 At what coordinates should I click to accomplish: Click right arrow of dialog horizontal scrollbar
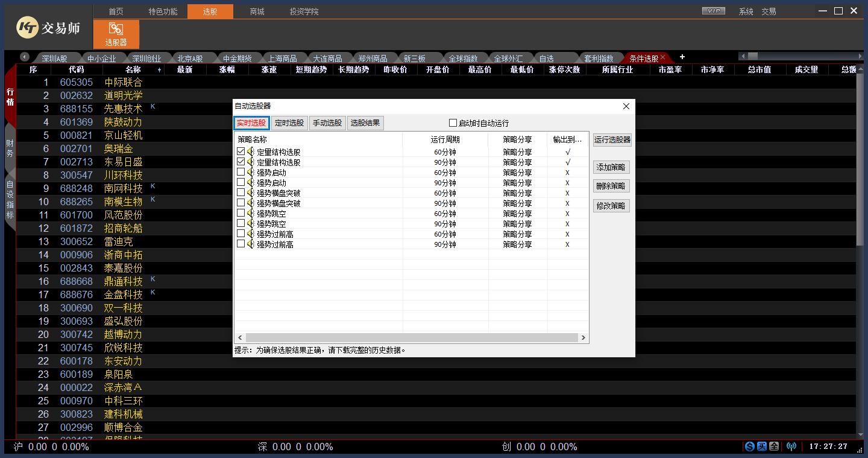583,338
